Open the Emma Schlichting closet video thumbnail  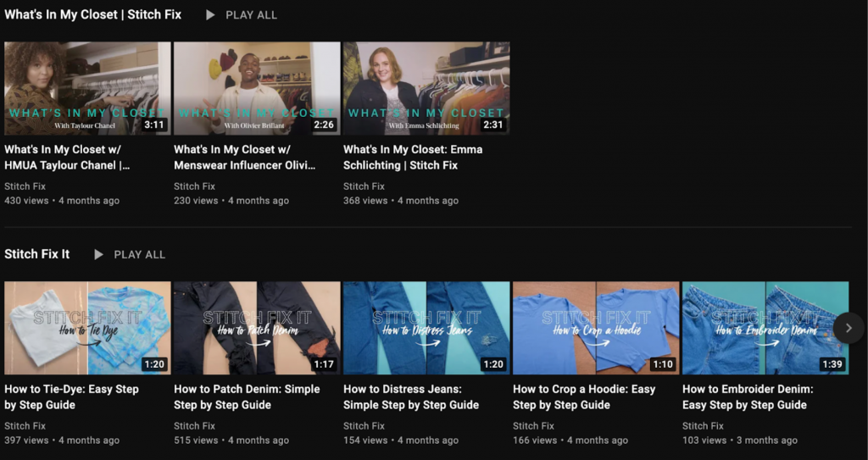(x=426, y=89)
